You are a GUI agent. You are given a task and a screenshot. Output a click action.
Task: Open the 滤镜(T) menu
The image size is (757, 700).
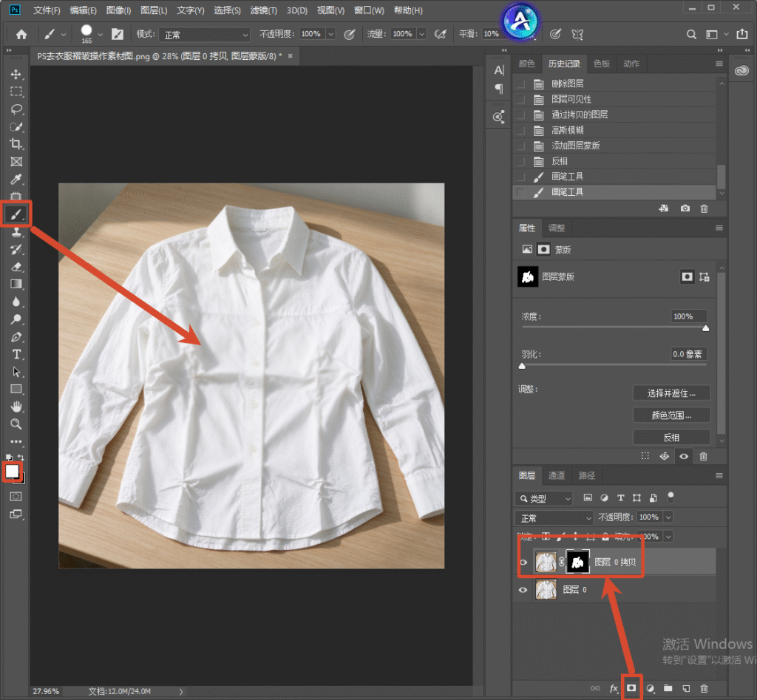click(x=264, y=10)
